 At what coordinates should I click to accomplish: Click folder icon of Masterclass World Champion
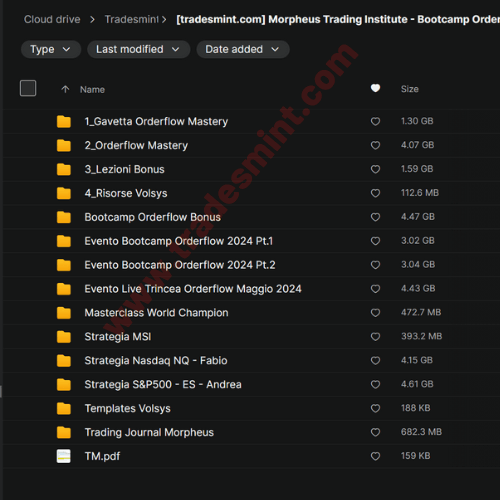tap(64, 313)
